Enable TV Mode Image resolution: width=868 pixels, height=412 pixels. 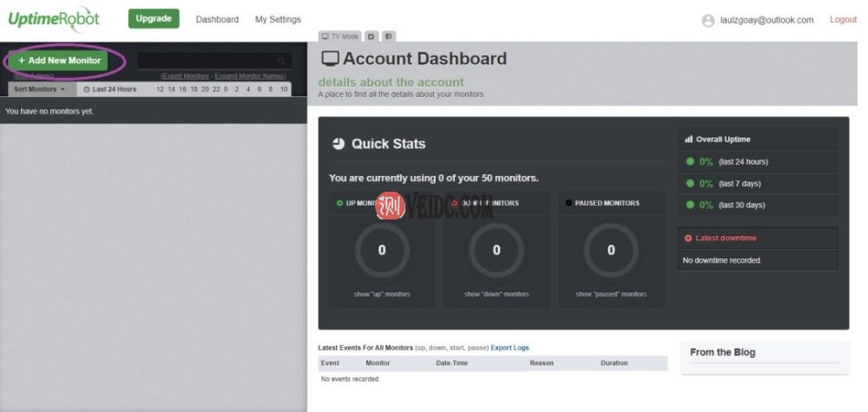point(339,36)
